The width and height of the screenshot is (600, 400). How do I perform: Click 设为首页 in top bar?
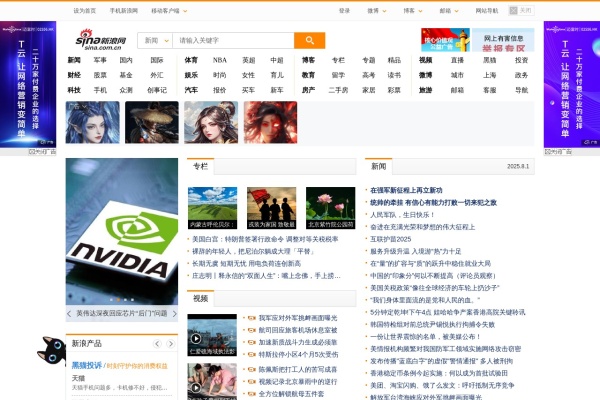pos(85,11)
